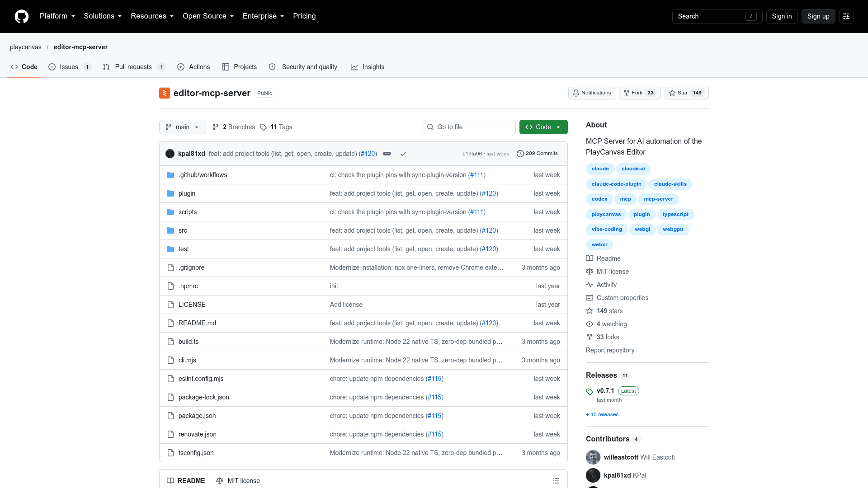Switch to the Insights tab

[368, 67]
